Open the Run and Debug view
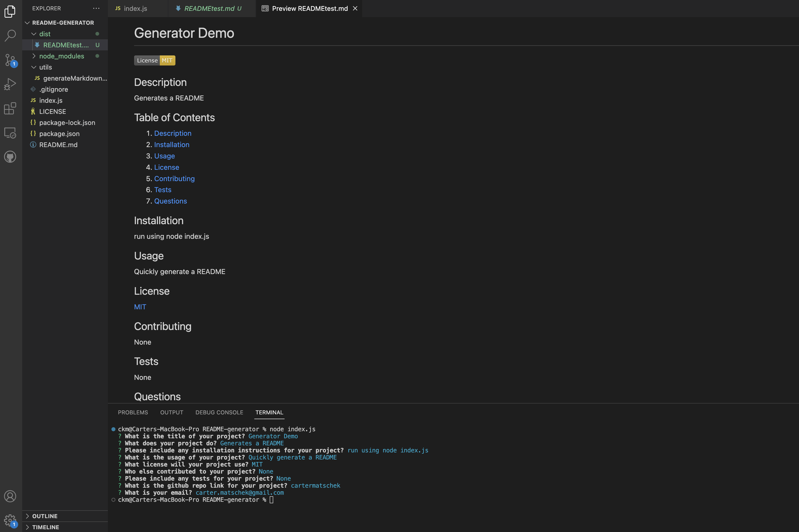Viewport: 799px width, 532px height. click(x=10, y=83)
